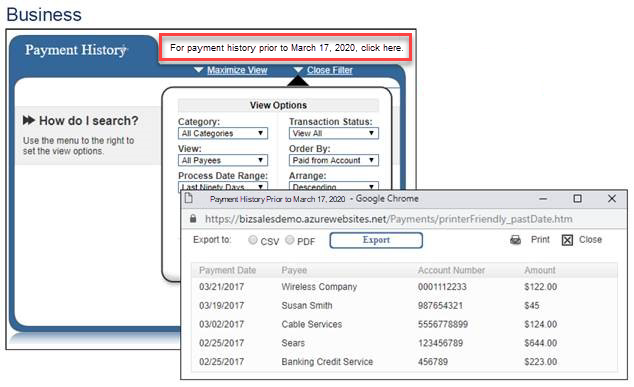
Task: Click the prior payment history 'click here' link
Action: coord(382,48)
